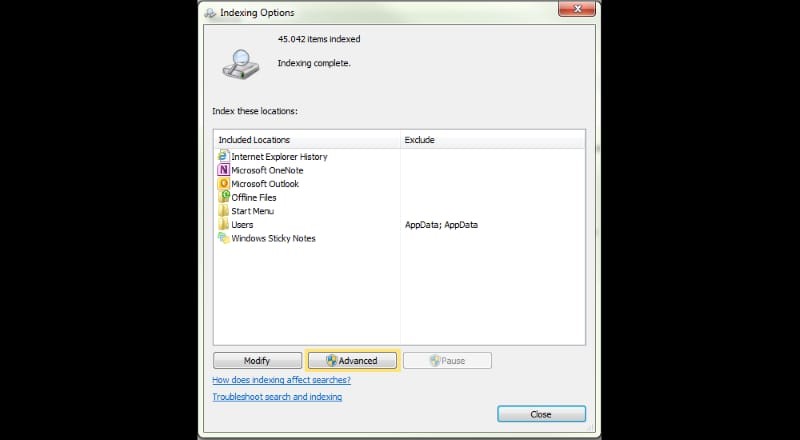Sort by Included Locations column header
This screenshot has height=440, width=800.
point(307,139)
